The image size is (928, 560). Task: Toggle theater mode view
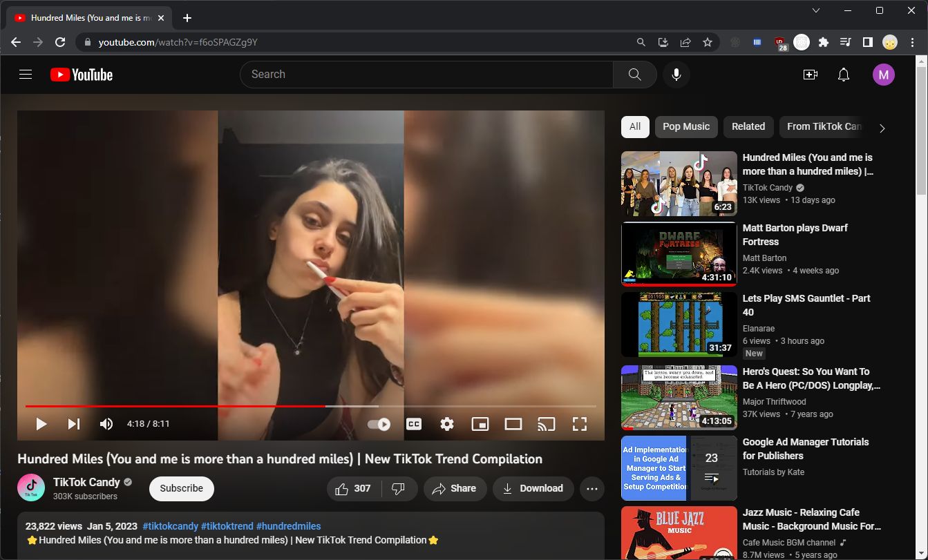pyautogui.click(x=513, y=424)
